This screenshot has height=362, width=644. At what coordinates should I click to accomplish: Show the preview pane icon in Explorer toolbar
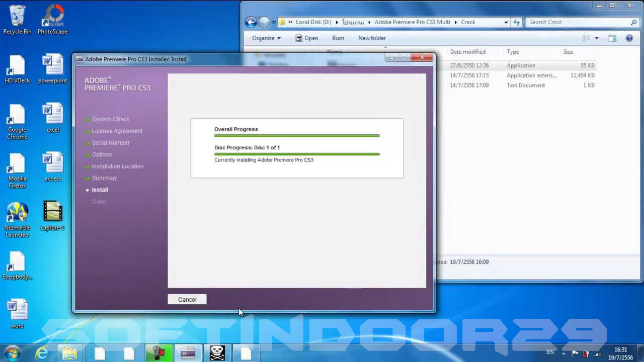tap(612, 38)
